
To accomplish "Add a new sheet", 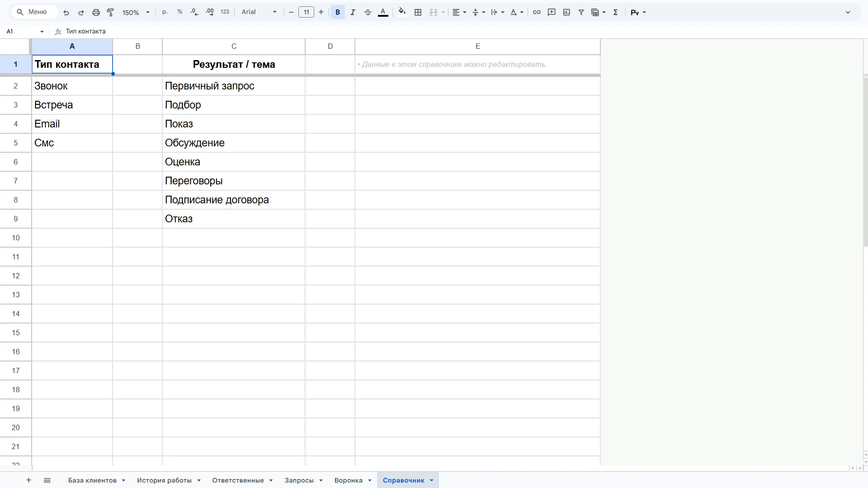I will click(x=28, y=480).
